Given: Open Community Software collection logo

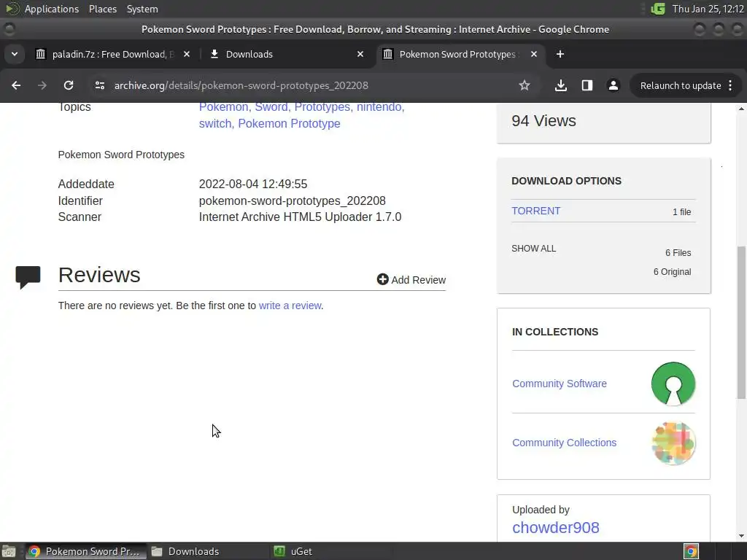Looking at the screenshot, I should 673,384.
